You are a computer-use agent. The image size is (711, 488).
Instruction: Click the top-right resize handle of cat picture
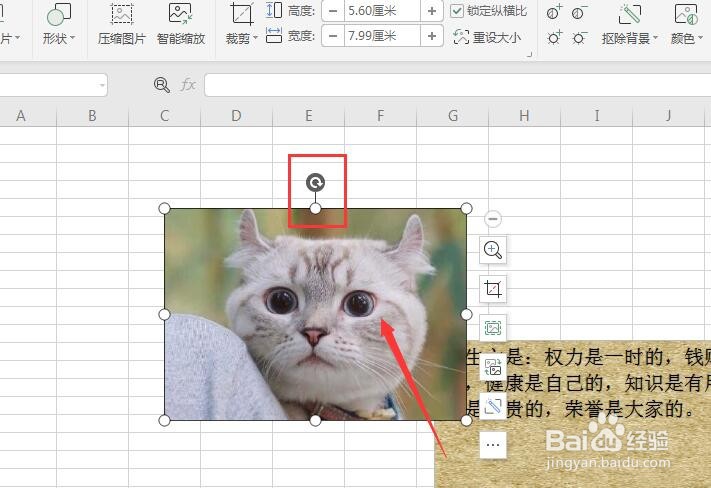(466, 209)
